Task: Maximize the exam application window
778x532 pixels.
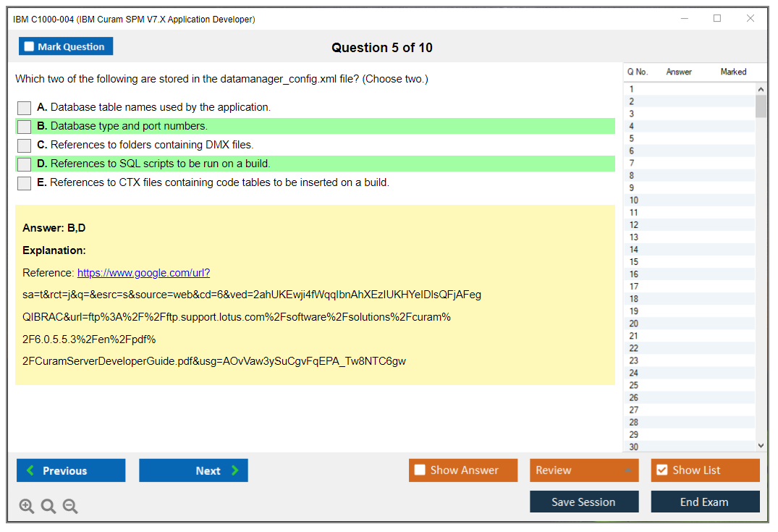Action: point(717,19)
